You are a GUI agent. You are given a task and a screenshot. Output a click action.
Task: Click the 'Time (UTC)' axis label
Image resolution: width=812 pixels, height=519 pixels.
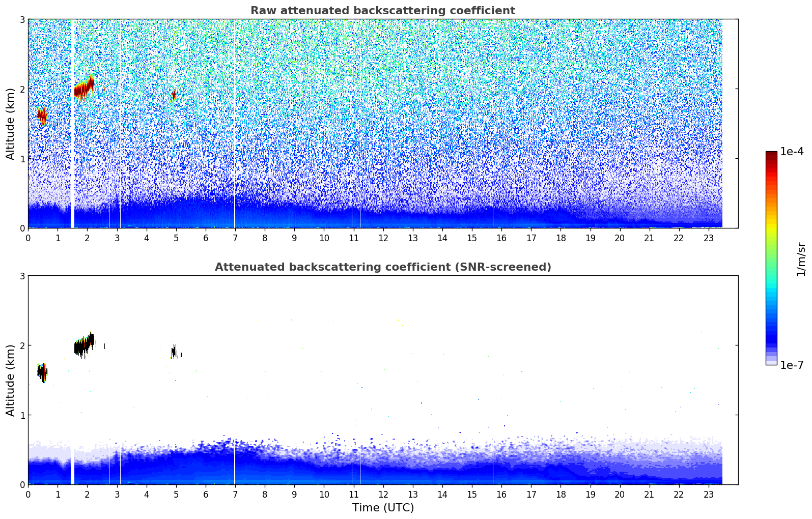[383, 508]
